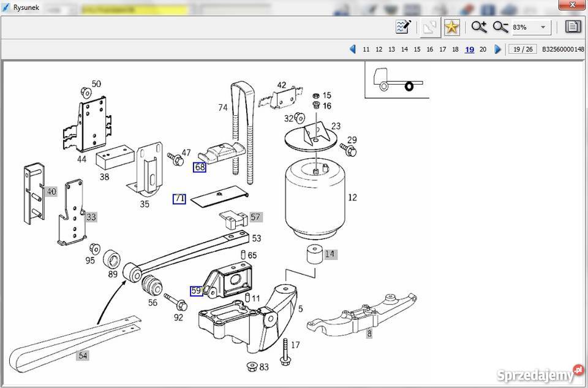Open the document list view icon
This screenshot has height=388, width=588.
tap(573, 27)
